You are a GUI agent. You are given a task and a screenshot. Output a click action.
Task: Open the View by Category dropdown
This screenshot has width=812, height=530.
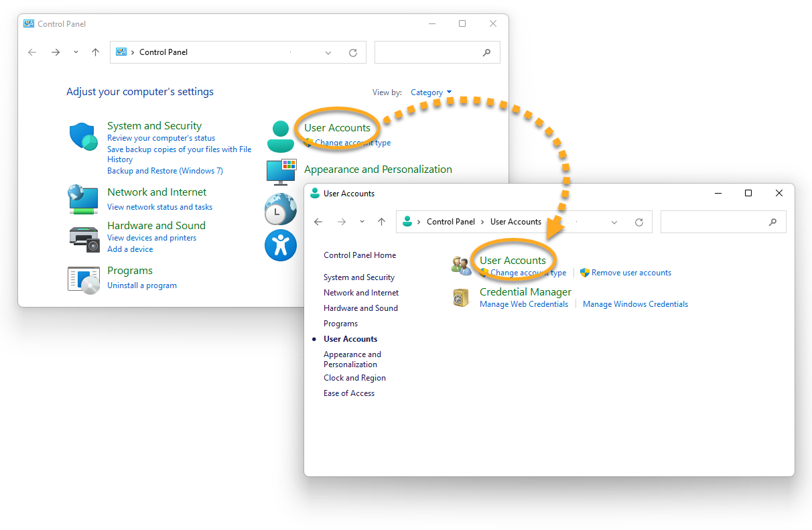tap(431, 92)
